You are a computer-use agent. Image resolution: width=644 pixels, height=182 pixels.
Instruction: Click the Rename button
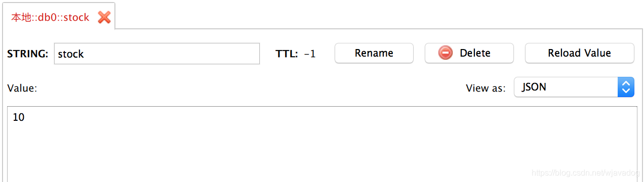374,53
